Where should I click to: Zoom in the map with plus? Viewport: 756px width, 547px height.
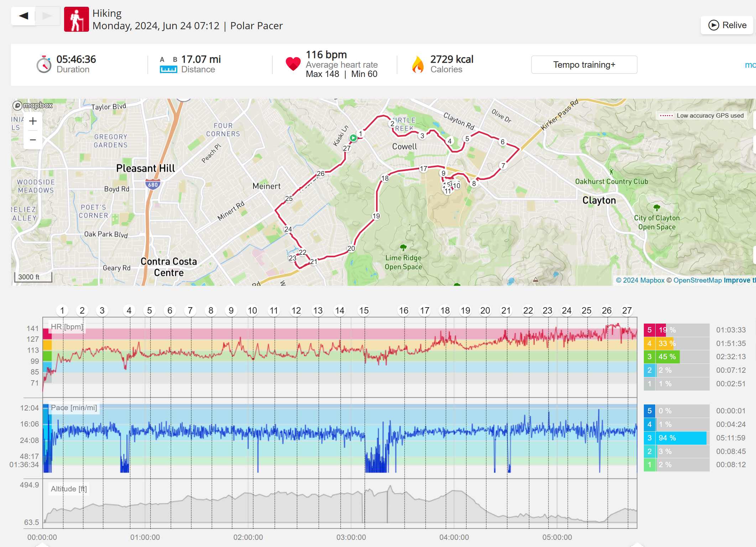pos(33,121)
